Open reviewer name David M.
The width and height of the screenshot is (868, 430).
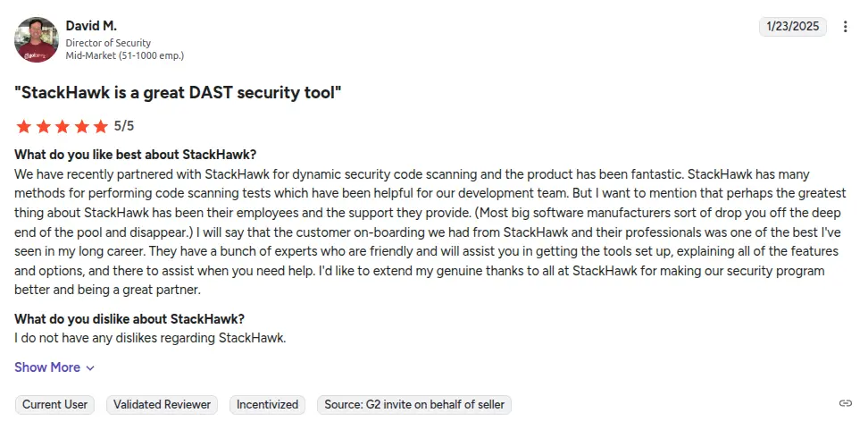pos(91,26)
